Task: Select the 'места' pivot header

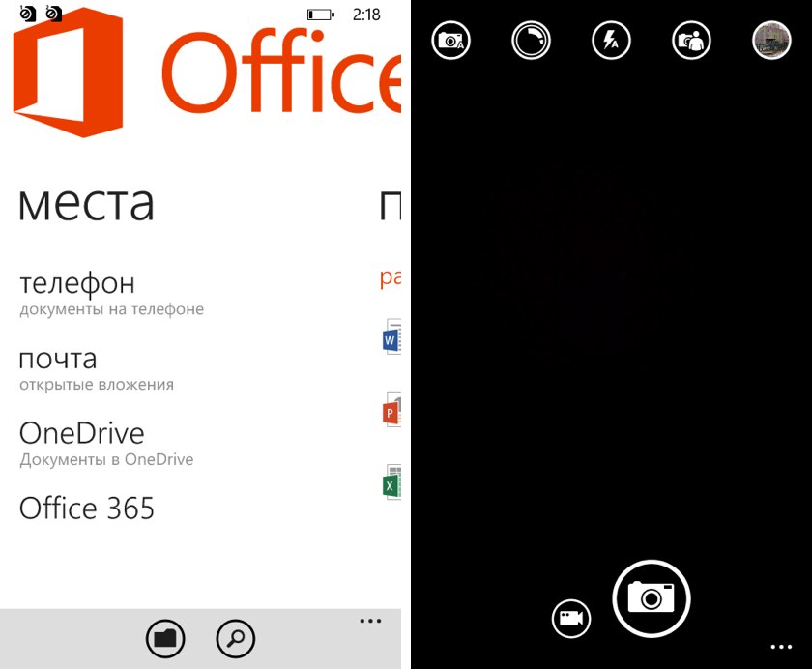Action: click(86, 204)
